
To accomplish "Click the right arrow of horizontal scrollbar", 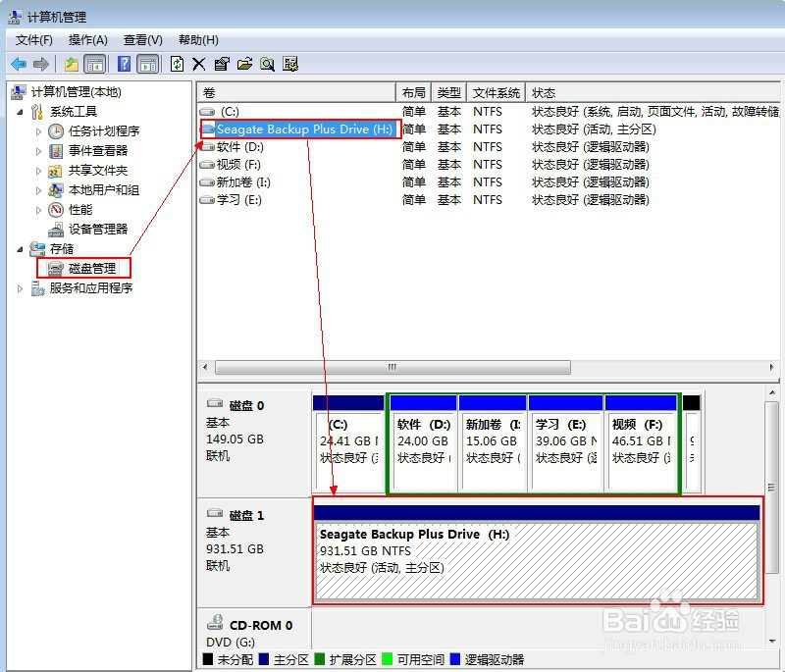I will click(772, 367).
